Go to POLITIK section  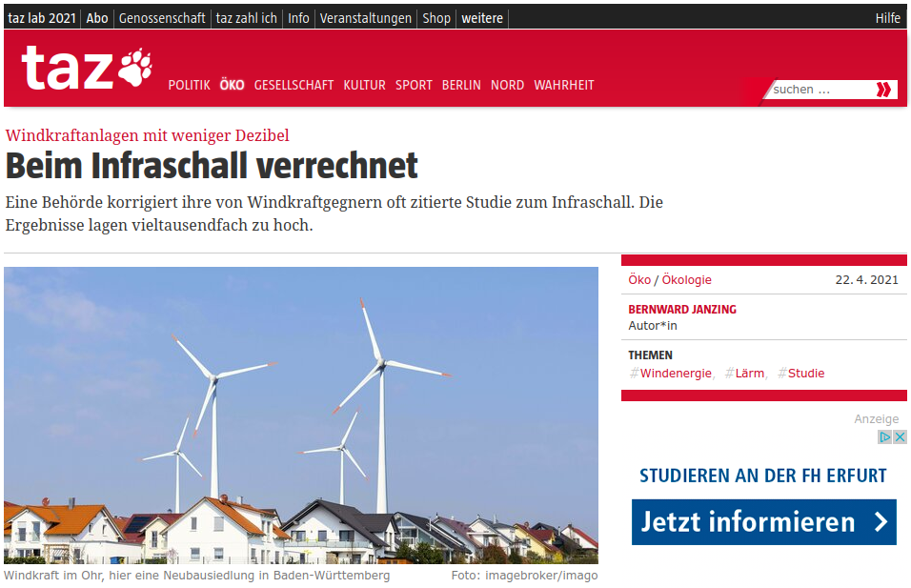pos(189,85)
